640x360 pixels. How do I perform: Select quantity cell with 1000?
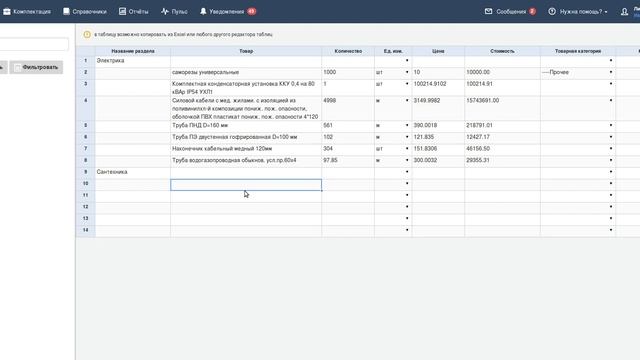(348, 73)
